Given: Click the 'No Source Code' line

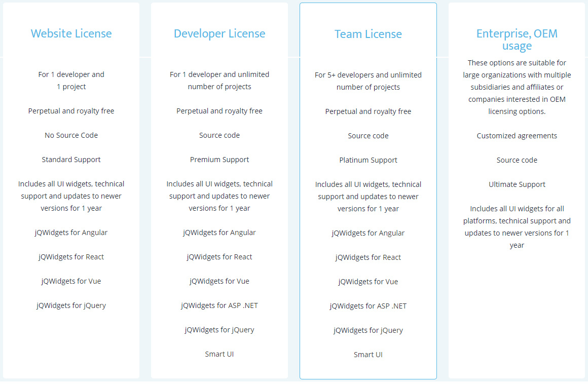Looking at the screenshot, I should pos(71,135).
